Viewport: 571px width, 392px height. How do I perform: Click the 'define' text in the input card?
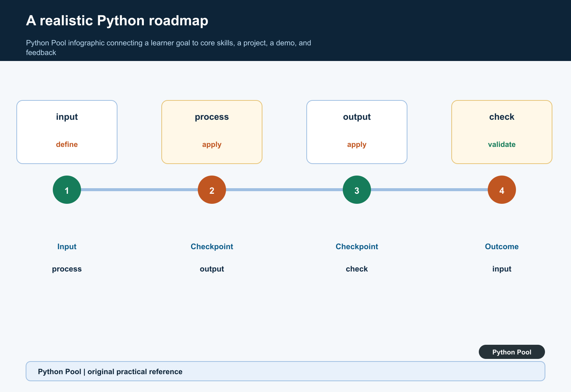pyautogui.click(x=67, y=144)
